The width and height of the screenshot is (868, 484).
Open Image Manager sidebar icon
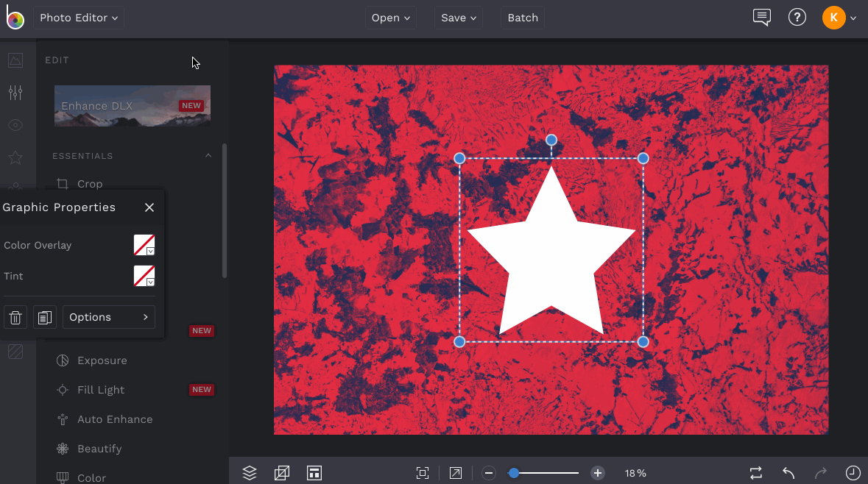[x=15, y=60]
